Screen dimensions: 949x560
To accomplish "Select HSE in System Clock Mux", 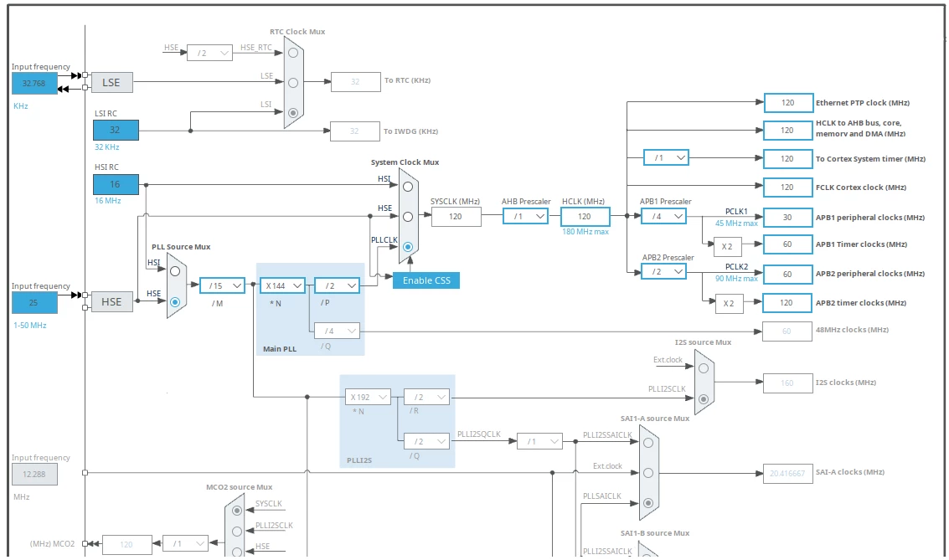I will (408, 217).
